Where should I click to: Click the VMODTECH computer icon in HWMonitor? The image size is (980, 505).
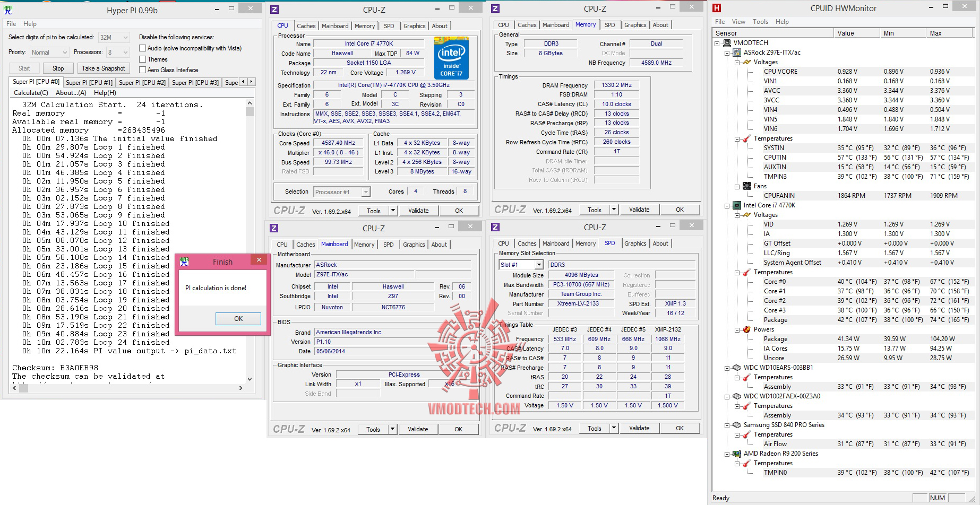point(727,43)
